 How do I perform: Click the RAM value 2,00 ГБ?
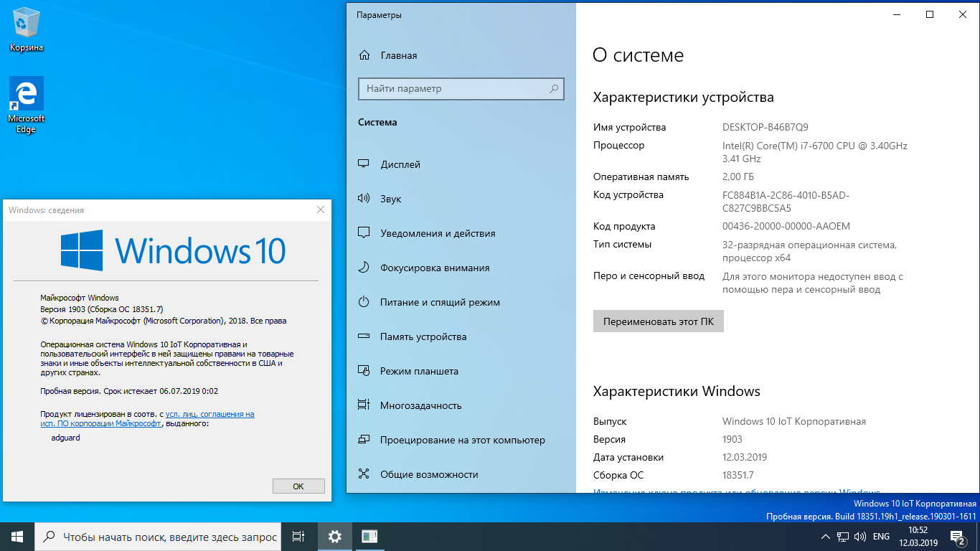pos(738,176)
